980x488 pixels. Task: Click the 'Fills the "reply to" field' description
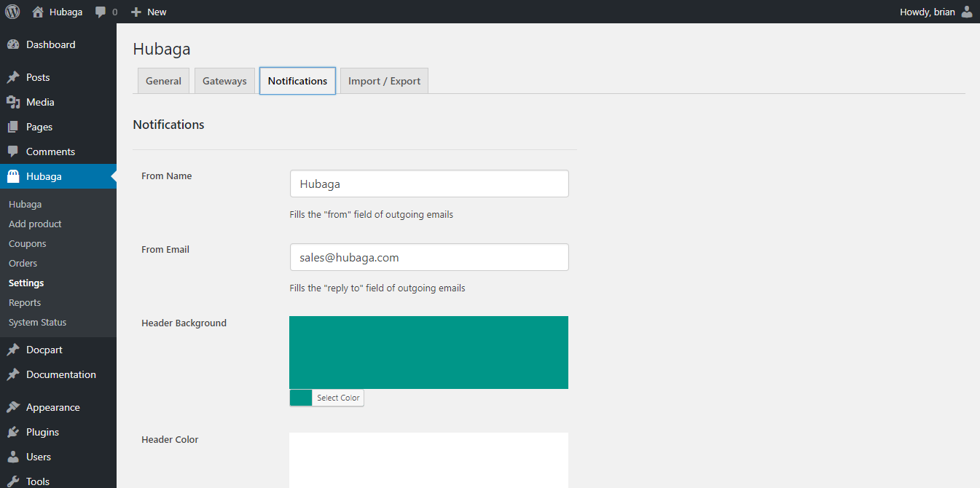[377, 288]
